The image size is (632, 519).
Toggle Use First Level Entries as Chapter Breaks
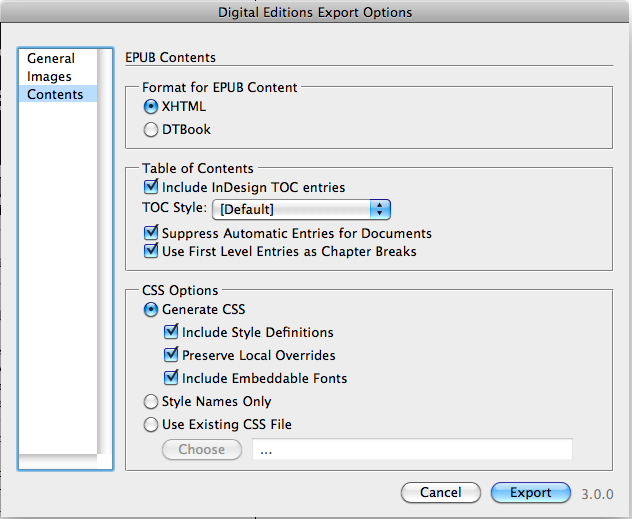151,251
